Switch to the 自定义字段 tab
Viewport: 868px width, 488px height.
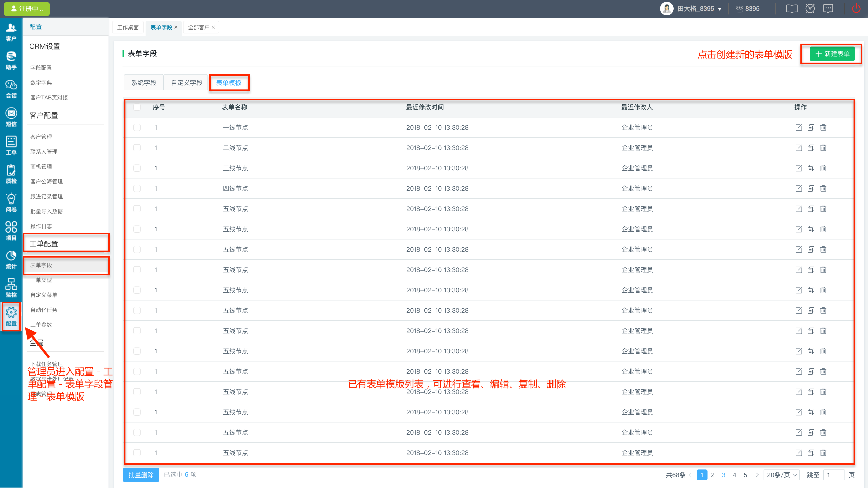(x=187, y=82)
